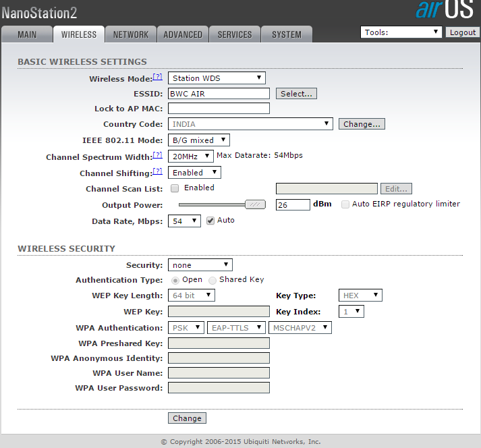This screenshot has height=448, width=481.
Task: Go to the ADVANCED tab
Action: [x=183, y=34]
